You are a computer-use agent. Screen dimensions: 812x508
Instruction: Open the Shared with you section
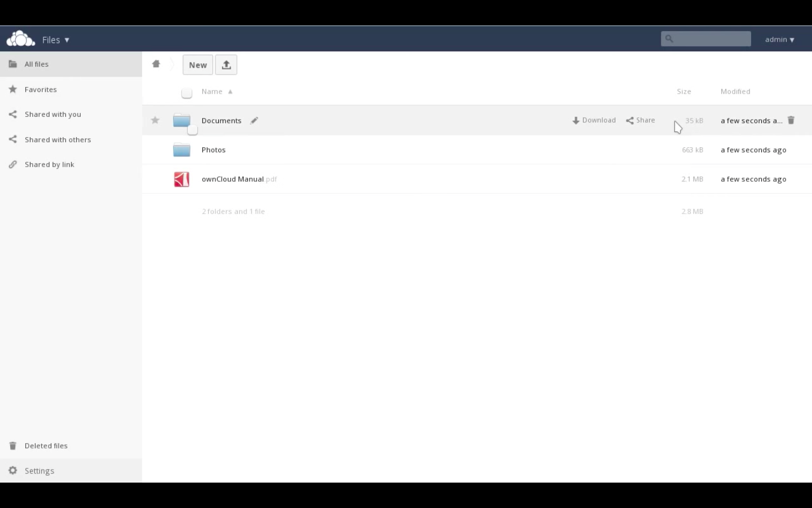click(x=52, y=114)
